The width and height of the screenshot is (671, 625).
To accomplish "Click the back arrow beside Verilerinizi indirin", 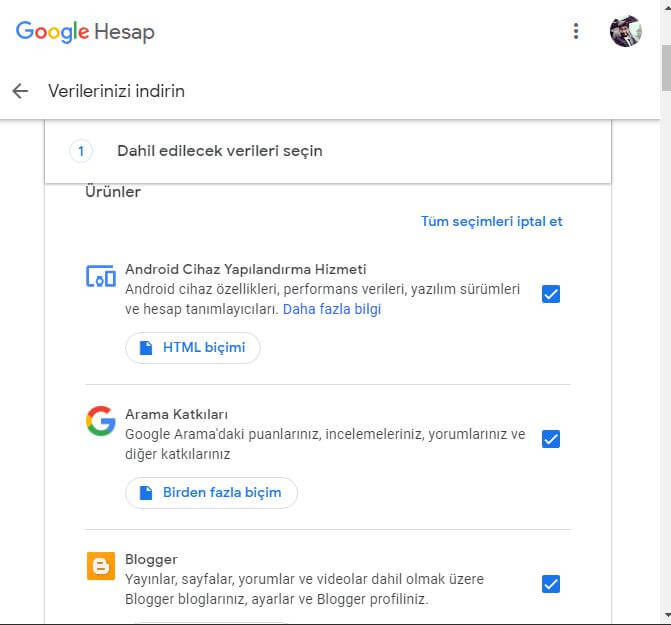I will point(20,91).
